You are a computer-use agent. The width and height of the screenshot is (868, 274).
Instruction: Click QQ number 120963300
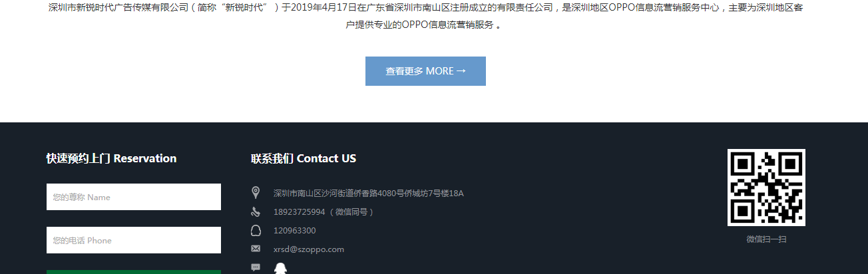click(295, 231)
